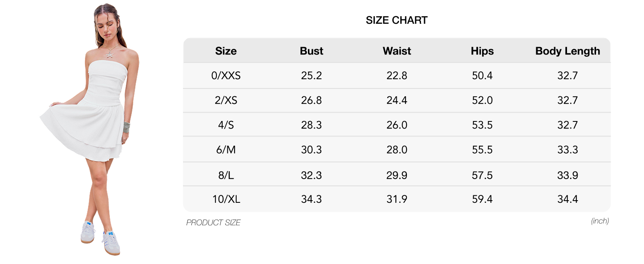
Task: Click the 6/M size row label
Action: coord(226,150)
